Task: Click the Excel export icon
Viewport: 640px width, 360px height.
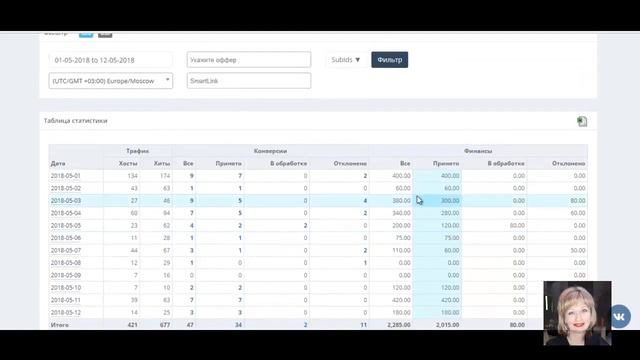Action: point(582,121)
